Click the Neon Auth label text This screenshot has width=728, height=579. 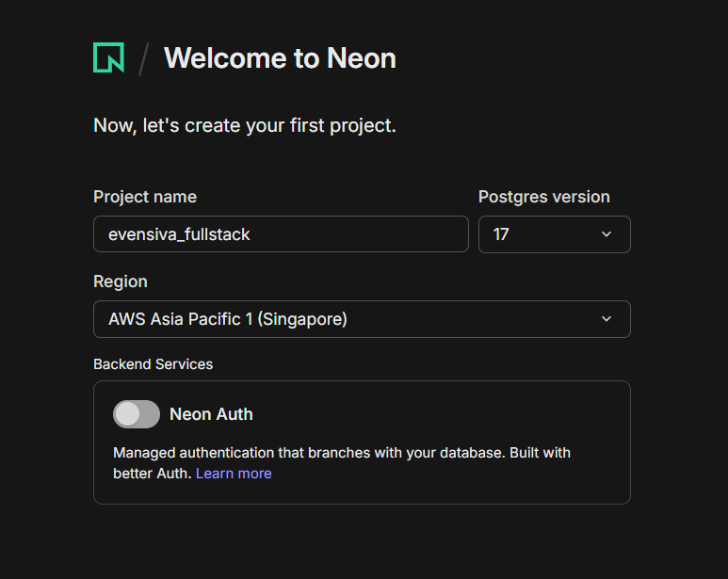211,414
